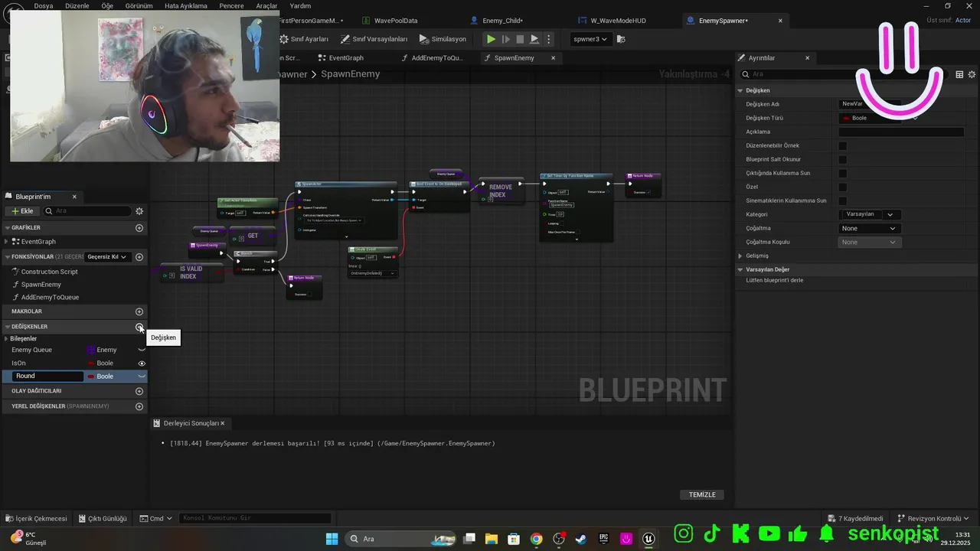The image size is (980, 551).
Task: Toggle visibility eye of IsOn variable
Action: coord(142,364)
